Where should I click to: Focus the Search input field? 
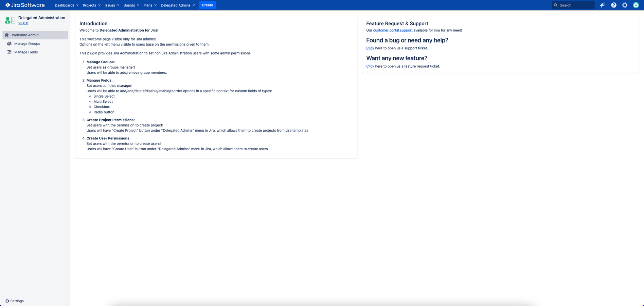pyautogui.click(x=573, y=5)
